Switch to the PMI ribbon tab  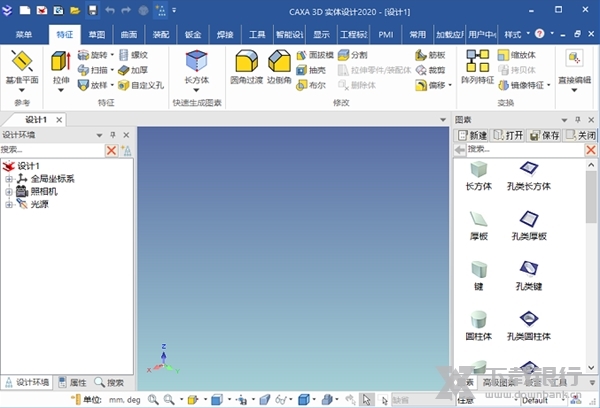386,35
